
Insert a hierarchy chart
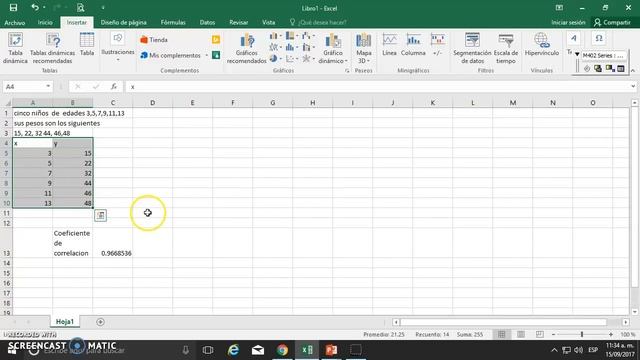[291, 36]
